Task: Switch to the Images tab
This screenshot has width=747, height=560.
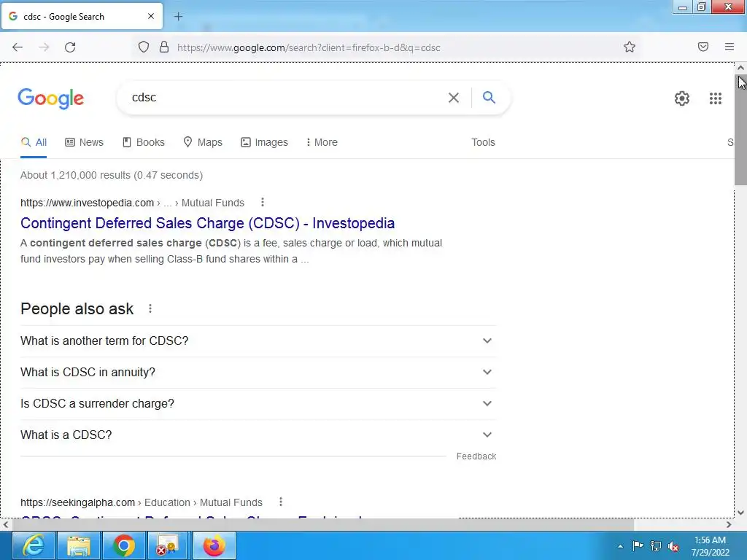Action: (264, 142)
